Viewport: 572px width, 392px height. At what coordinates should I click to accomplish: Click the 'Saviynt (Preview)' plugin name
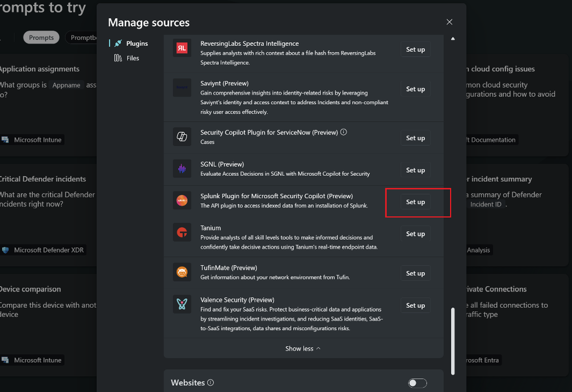coord(224,83)
